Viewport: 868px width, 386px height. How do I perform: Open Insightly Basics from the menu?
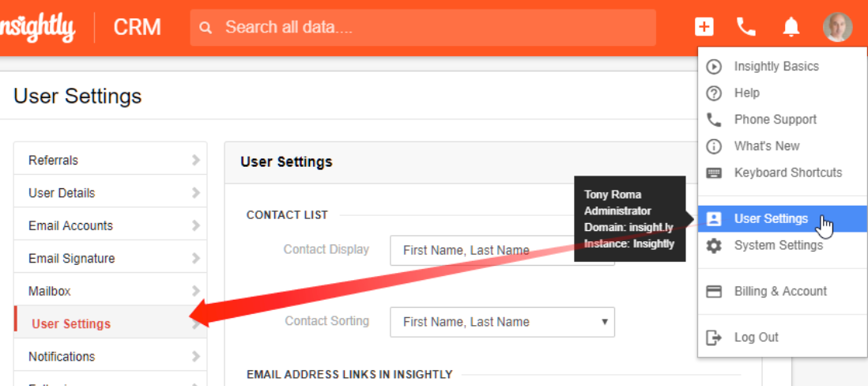click(782, 66)
